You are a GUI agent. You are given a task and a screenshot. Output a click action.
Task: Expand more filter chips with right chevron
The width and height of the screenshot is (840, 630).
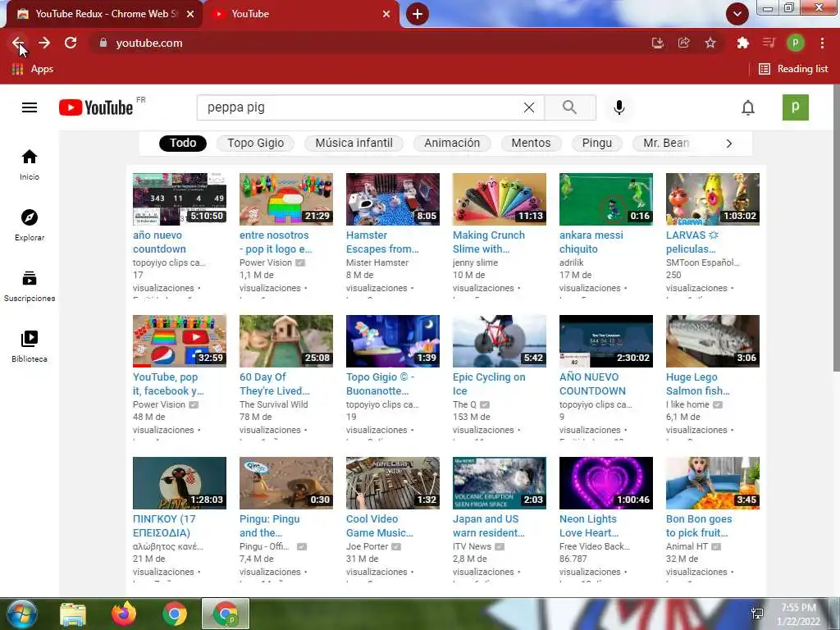tap(728, 144)
